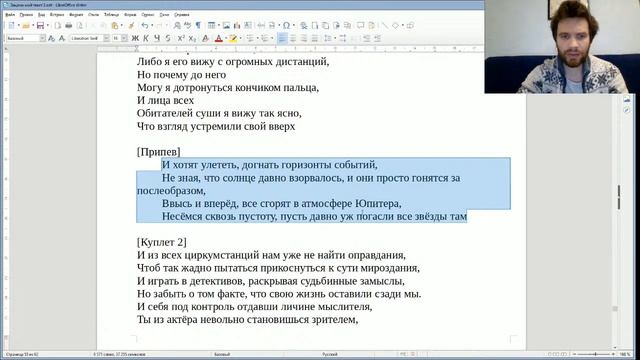Insert a line shape using the line icon
Image resolution: width=640 pixels, height=360 pixels.
(x=384, y=25)
